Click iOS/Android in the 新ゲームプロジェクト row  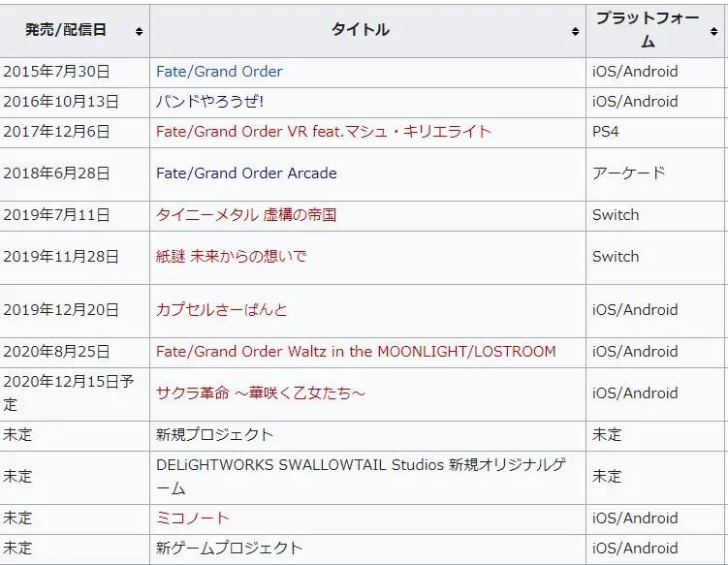(x=635, y=549)
